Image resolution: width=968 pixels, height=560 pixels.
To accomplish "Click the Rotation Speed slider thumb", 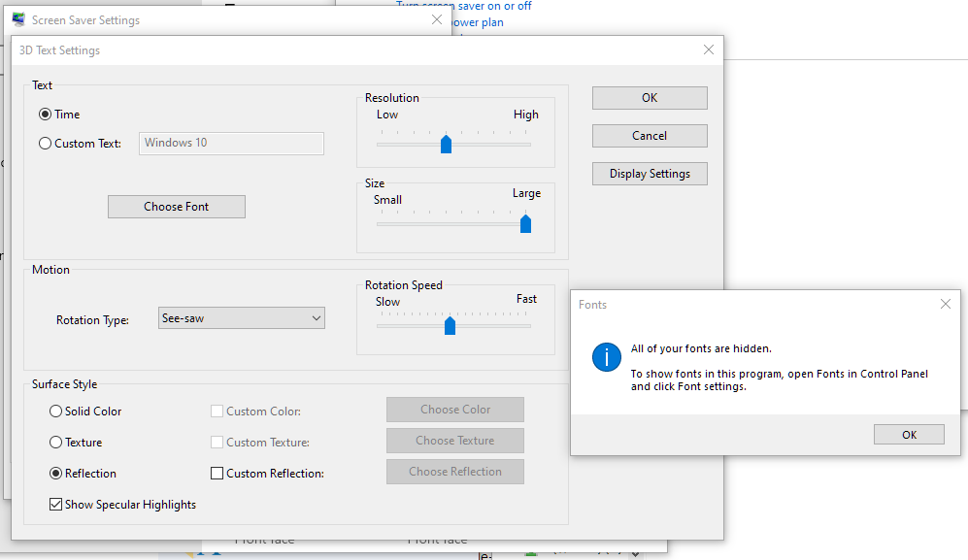I will 450,325.
